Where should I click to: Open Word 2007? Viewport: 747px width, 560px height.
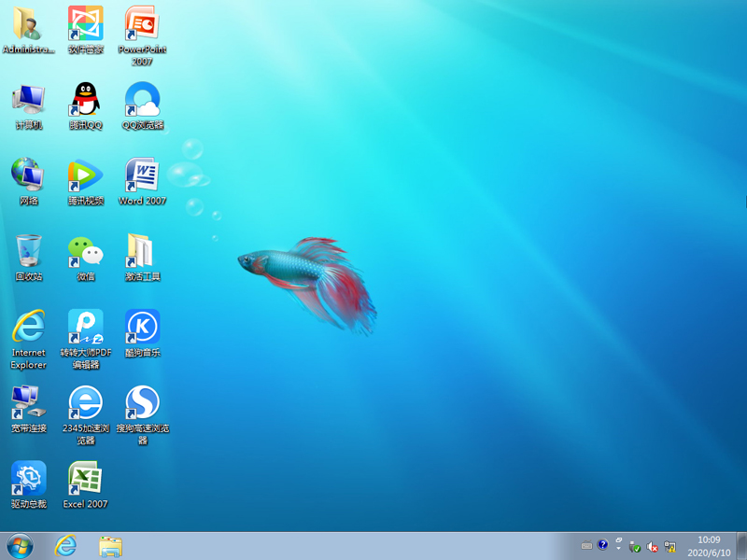[141, 177]
